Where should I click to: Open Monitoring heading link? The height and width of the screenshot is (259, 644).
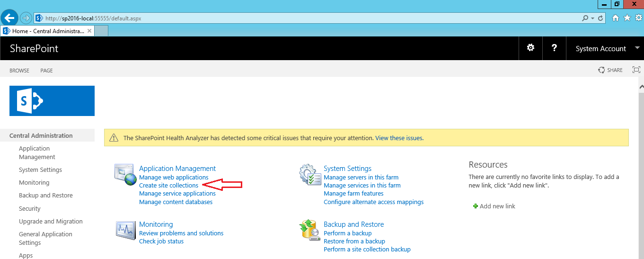pyautogui.click(x=156, y=224)
